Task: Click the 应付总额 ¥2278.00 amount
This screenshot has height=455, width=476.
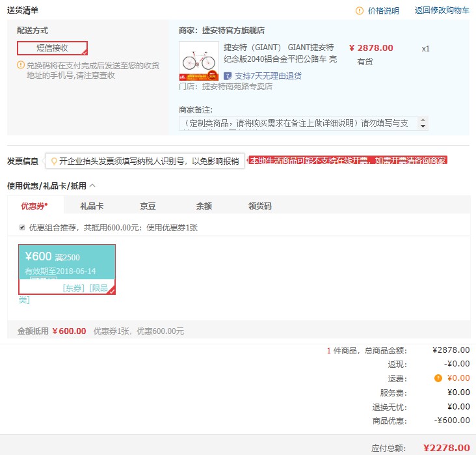Action: (447, 448)
